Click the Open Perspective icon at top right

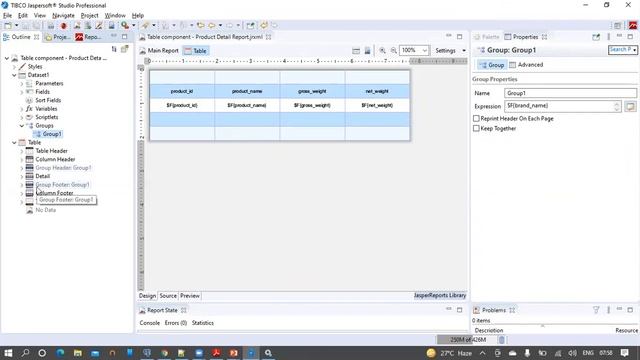click(618, 25)
